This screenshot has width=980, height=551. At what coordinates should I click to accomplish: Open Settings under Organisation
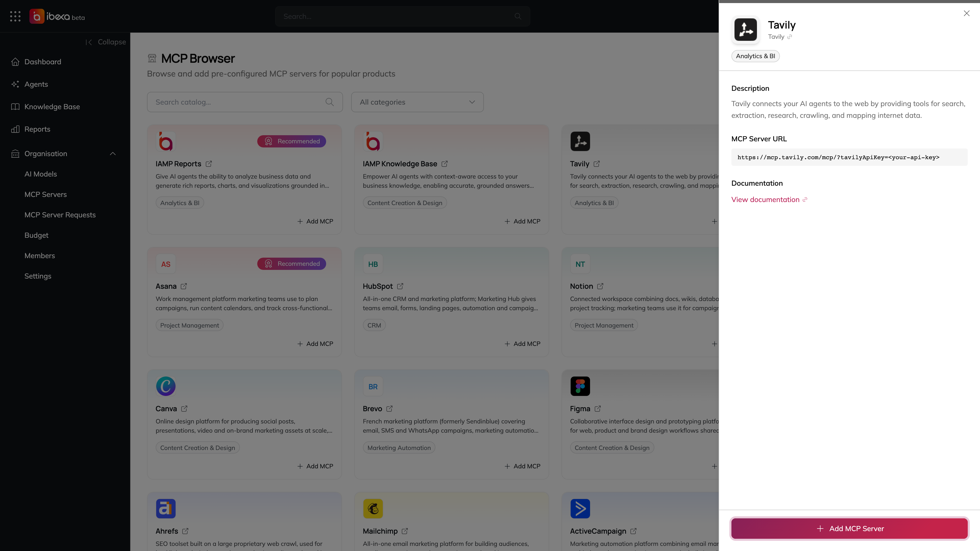coord(38,276)
